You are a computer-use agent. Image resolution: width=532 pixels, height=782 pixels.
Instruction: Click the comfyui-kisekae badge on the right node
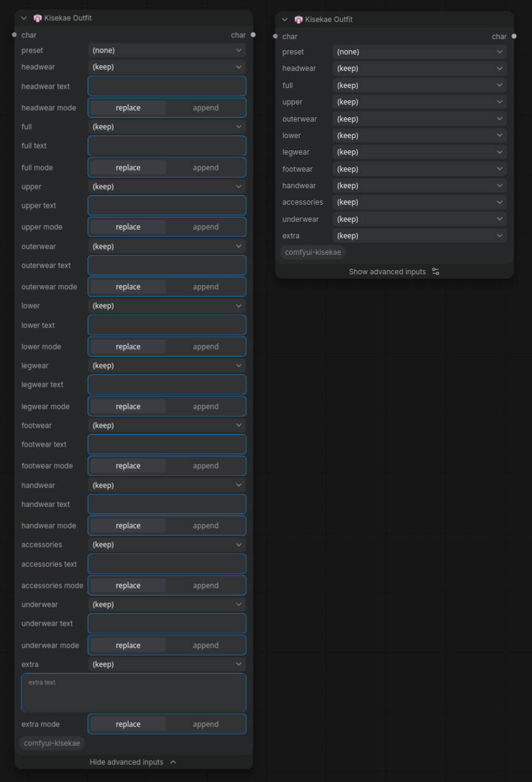[x=313, y=252]
